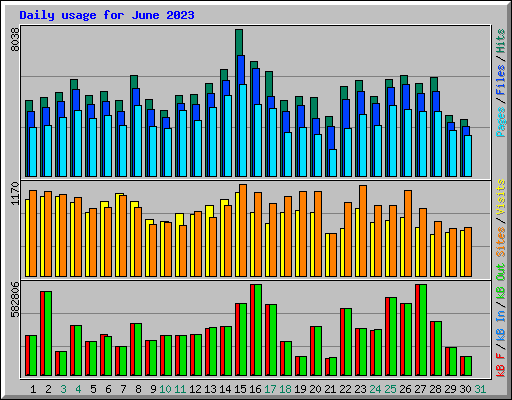Click day label 28 on the x-axis

coord(435,389)
